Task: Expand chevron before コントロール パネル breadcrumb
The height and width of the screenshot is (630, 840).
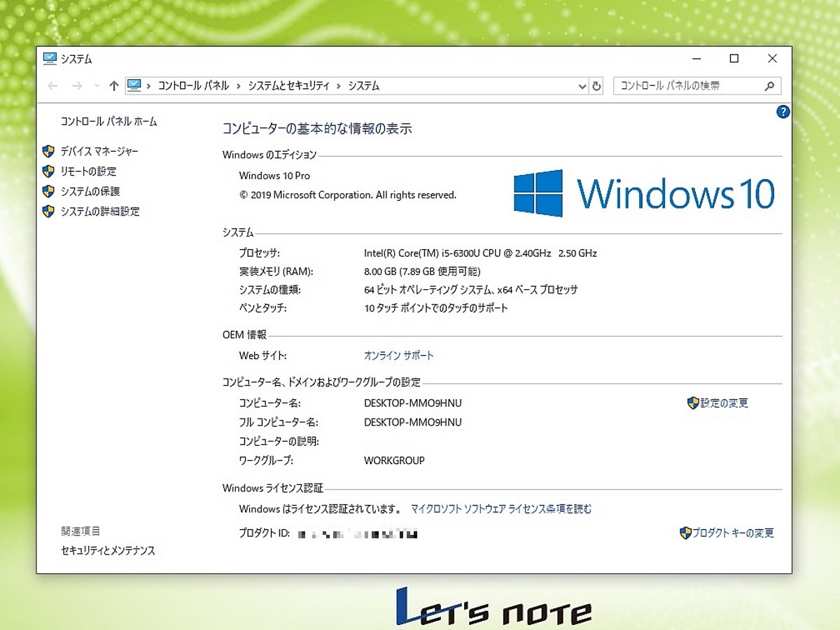Action: tap(149, 86)
